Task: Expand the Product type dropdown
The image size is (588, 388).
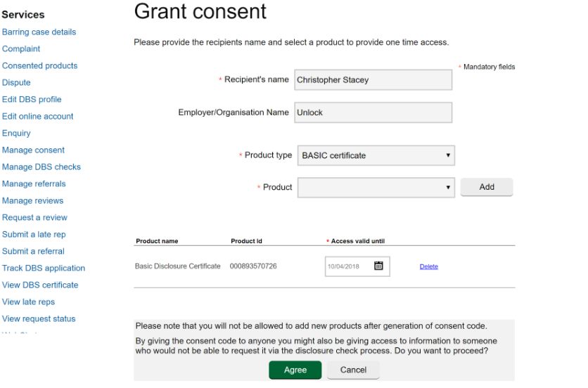Action: pyautogui.click(x=376, y=155)
